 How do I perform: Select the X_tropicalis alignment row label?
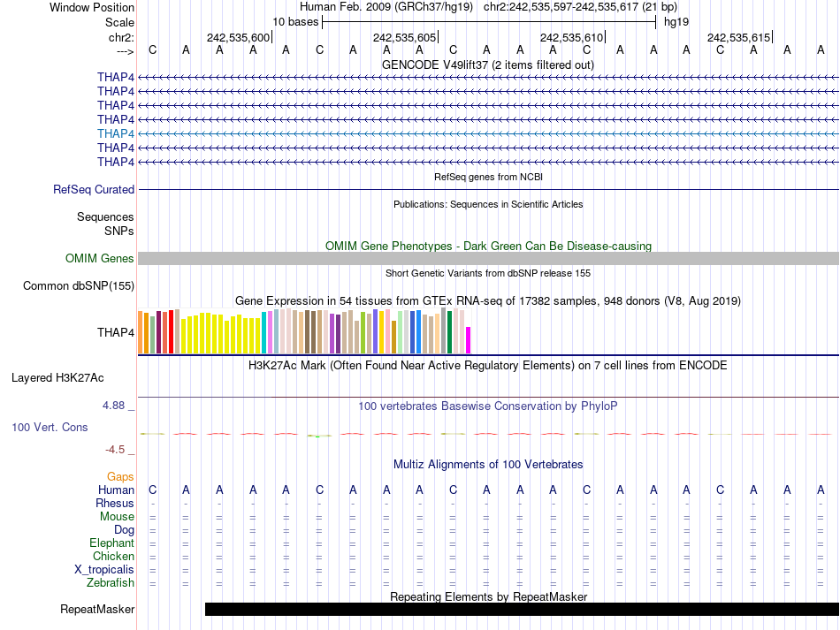tap(104, 569)
